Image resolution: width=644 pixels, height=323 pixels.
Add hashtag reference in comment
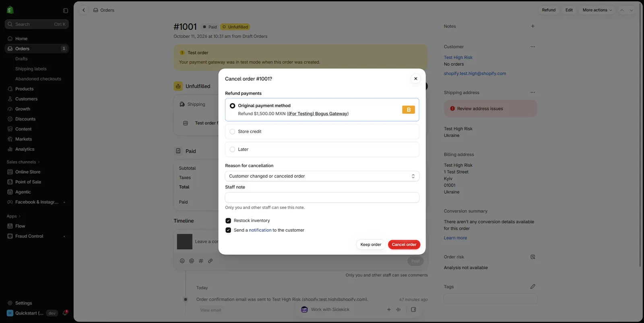pos(201,261)
